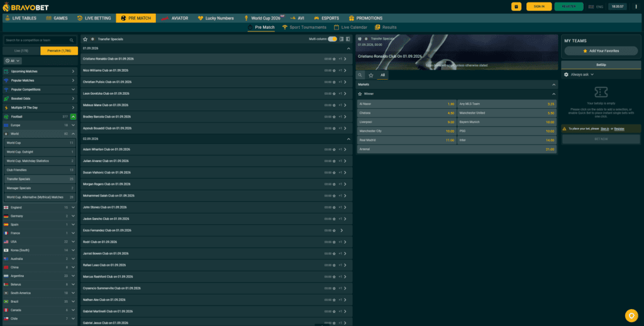Screen dimensions: 644x326
Task: Click the green Register button
Action: point(569,6)
